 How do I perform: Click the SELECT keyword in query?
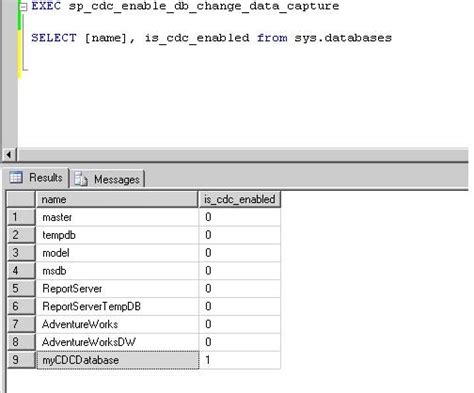click(x=54, y=38)
